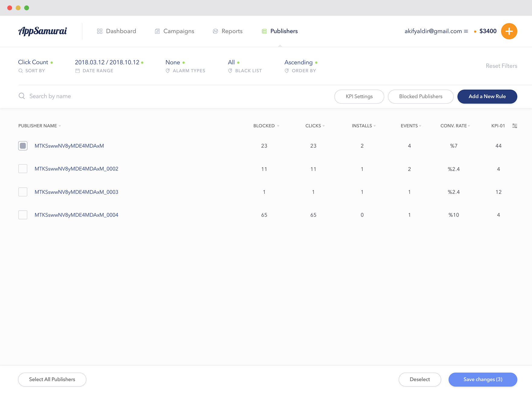Click Select All Publishers

pos(52,379)
